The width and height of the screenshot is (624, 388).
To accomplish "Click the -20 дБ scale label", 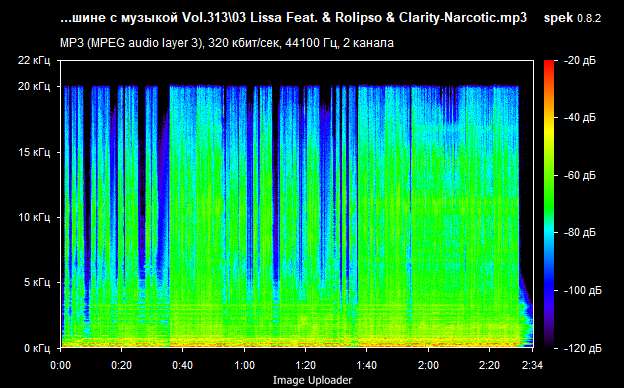I will coord(579,60).
